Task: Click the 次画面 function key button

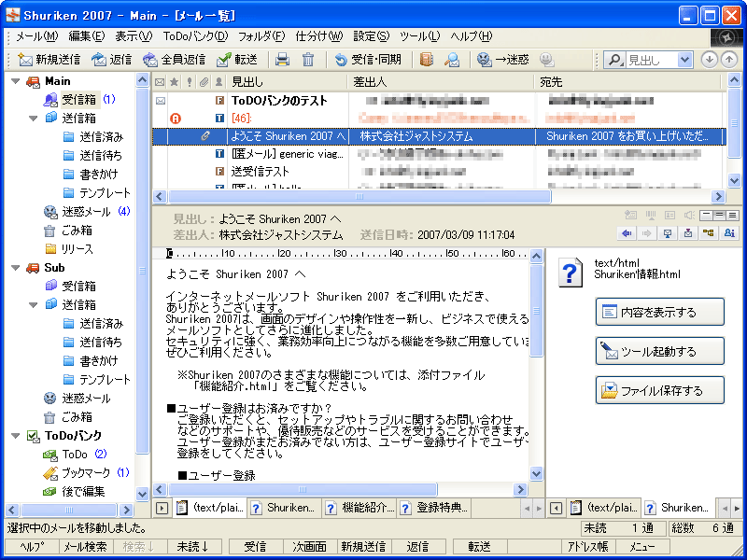Action: [x=310, y=547]
